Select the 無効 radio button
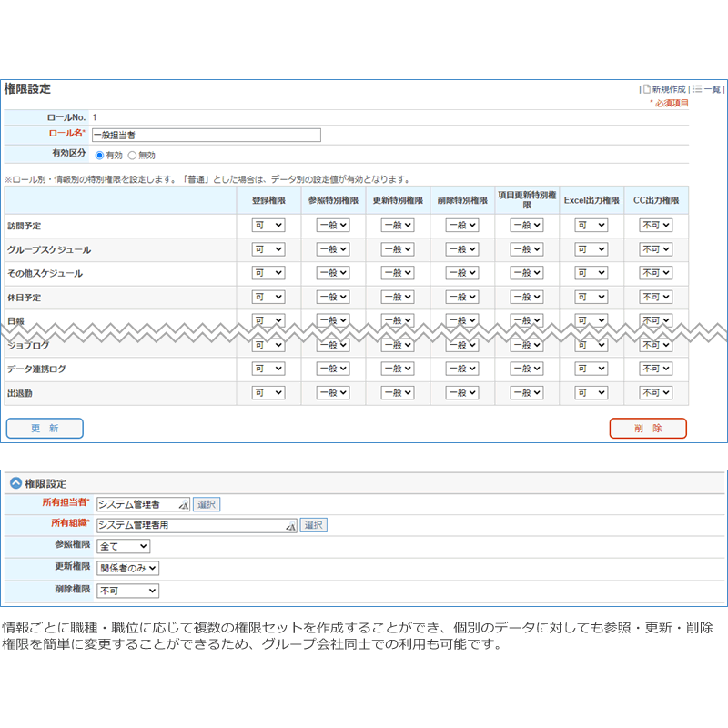The width and height of the screenshot is (728, 728). (x=132, y=156)
